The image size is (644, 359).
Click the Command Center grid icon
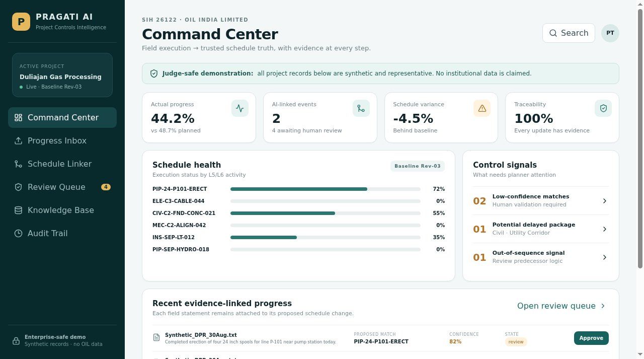pos(18,118)
